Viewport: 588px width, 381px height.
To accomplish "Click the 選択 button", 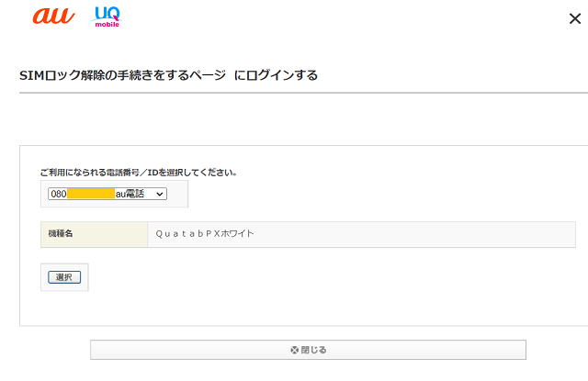I will point(64,277).
